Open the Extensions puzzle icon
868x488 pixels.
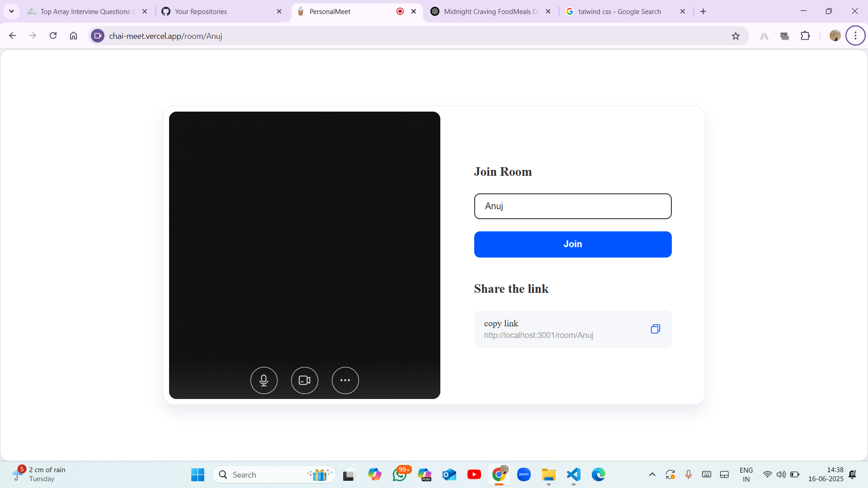click(x=805, y=36)
